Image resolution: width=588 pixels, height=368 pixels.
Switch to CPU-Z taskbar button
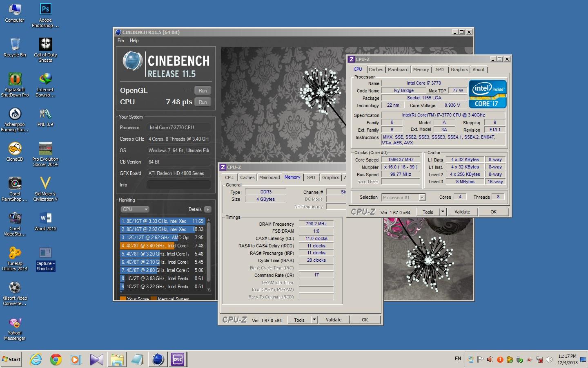178,359
